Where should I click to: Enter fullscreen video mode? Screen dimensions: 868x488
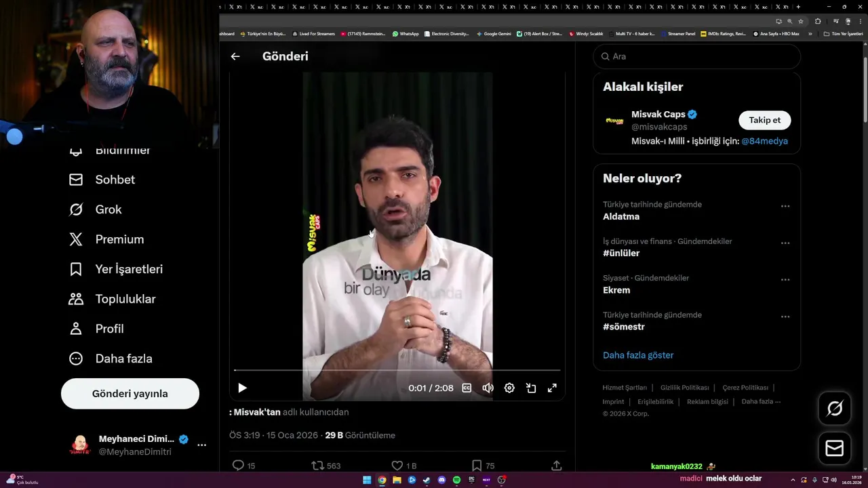tap(552, 388)
